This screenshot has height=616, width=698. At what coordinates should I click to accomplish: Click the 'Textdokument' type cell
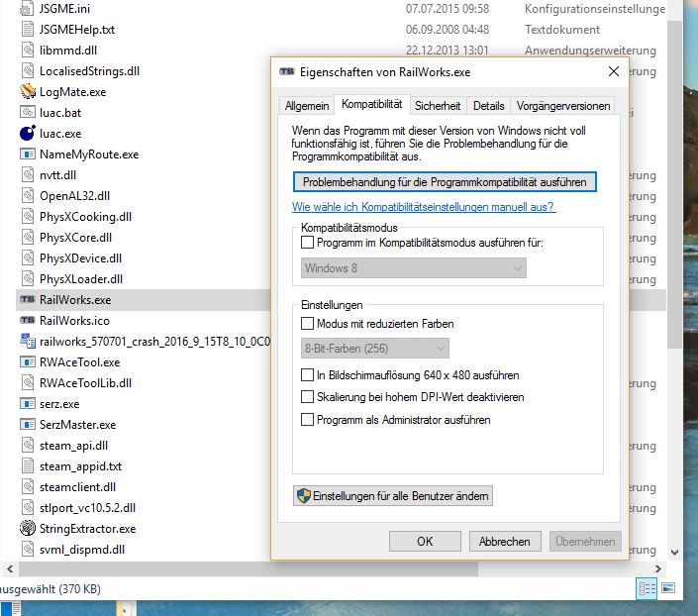point(562,30)
